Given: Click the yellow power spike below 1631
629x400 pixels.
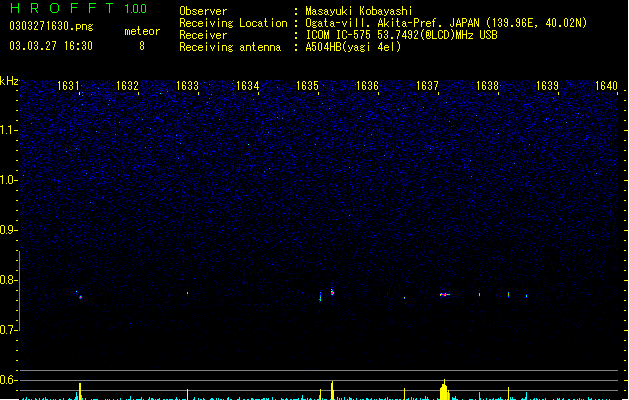Looking at the screenshot, I should (x=80, y=392).
